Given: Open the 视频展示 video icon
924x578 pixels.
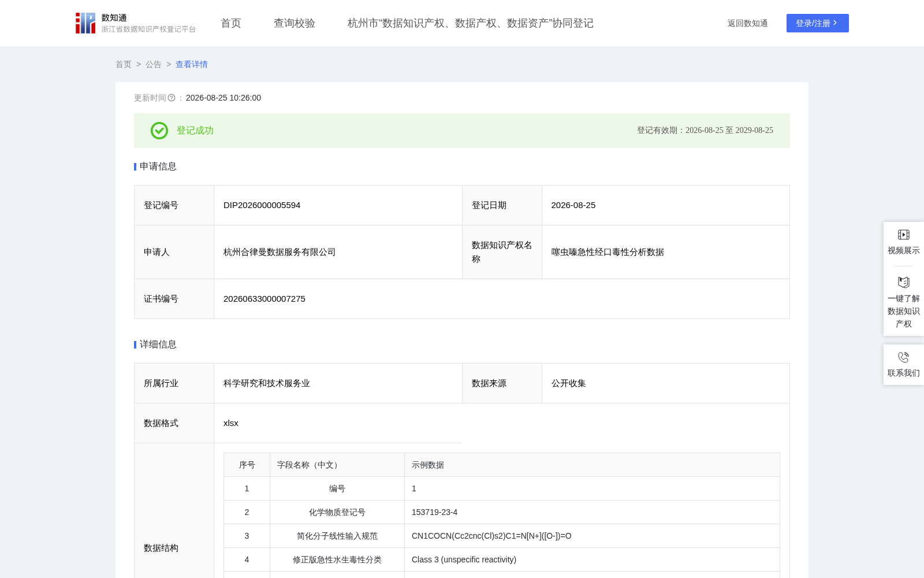Looking at the screenshot, I should (904, 235).
